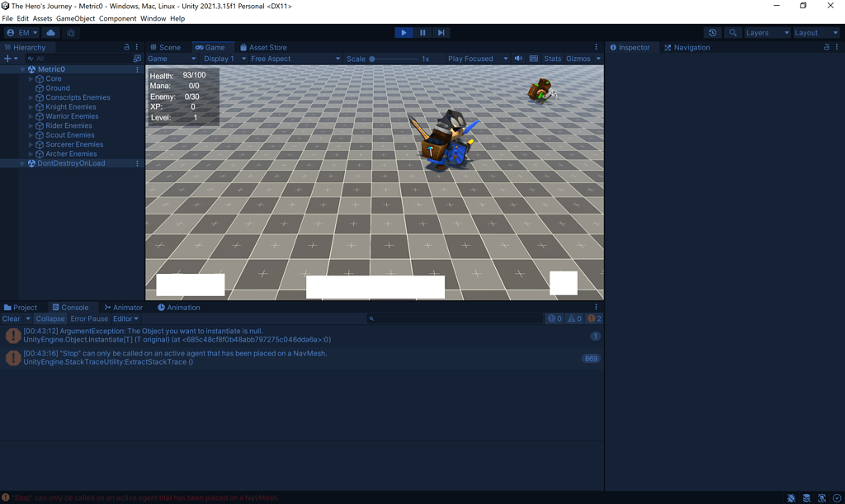Open the GameObject menu

75,17
